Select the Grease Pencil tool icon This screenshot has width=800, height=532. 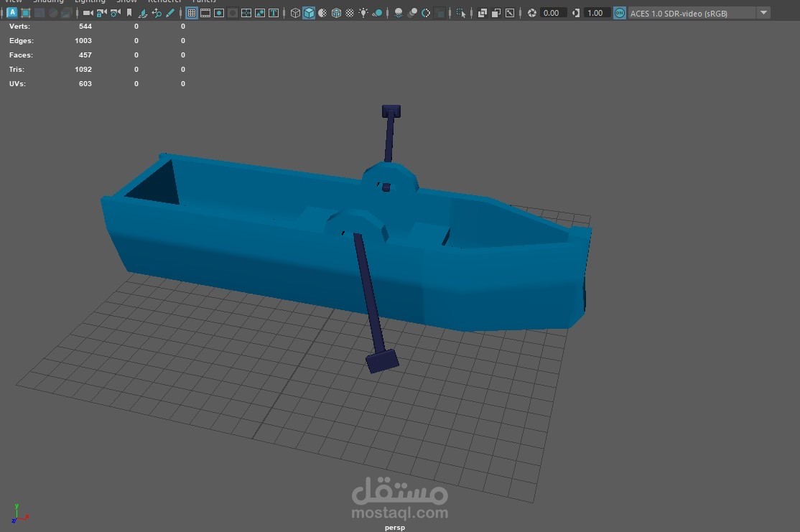170,13
